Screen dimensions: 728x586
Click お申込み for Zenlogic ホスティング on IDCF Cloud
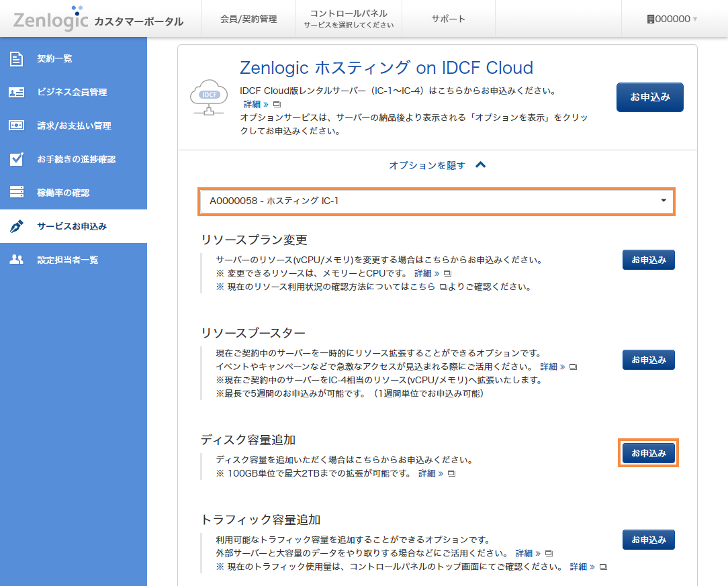649,97
